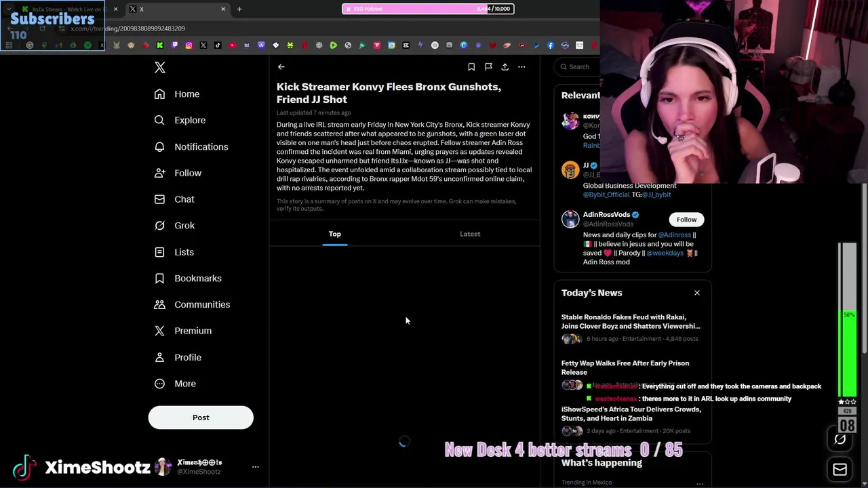The height and width of the screenshot is (488, 868).
Task: Click the Communities people icon
Action: coord(159,304)
